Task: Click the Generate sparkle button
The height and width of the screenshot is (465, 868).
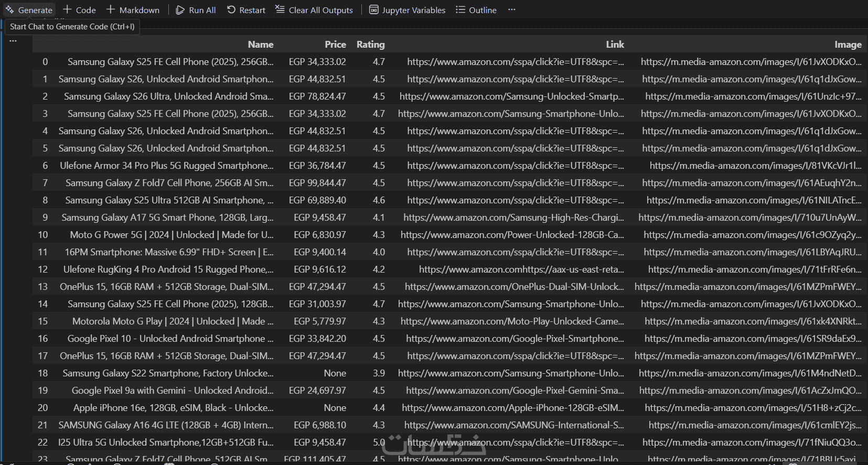Action: pos(29,10)
